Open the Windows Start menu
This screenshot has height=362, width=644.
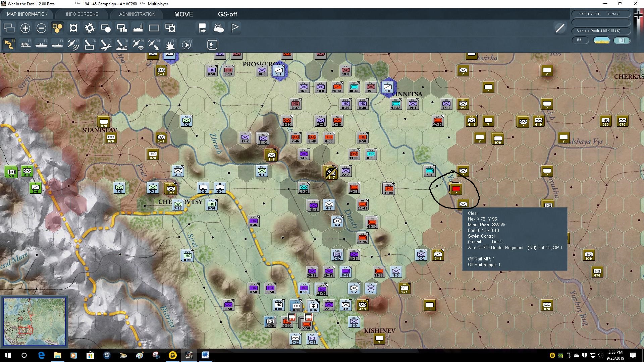coord(8,355)
